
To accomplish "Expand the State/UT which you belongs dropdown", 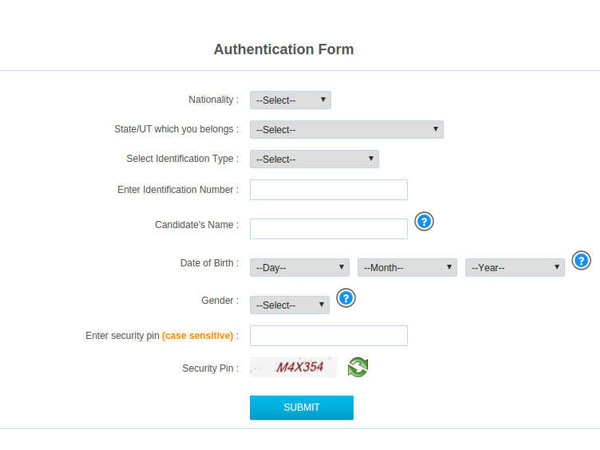I will coord(347,130).
